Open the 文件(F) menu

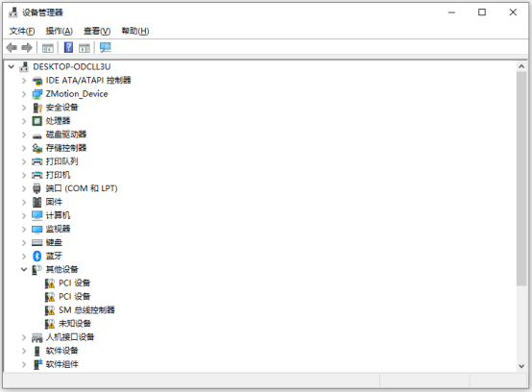click(22, 31)
